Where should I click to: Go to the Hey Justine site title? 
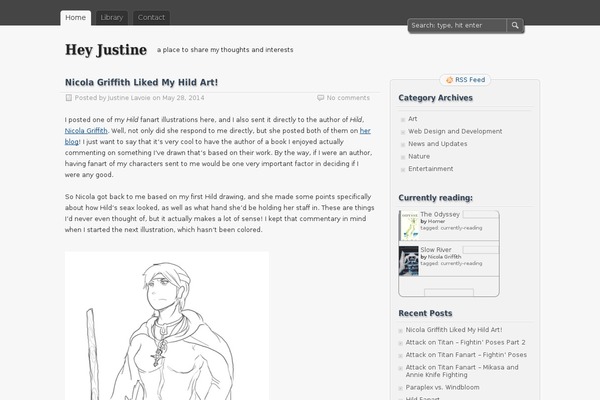106,50
